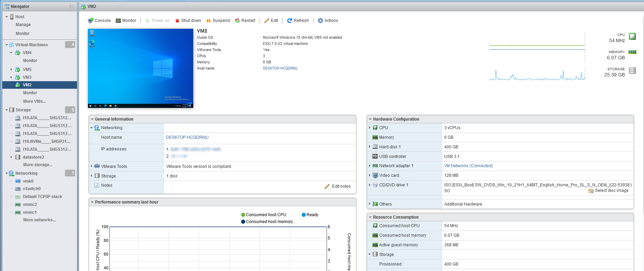Click the VM5 virtual machine icon
This screenshot has height=271, width=644.
click(x=18, y=70)
